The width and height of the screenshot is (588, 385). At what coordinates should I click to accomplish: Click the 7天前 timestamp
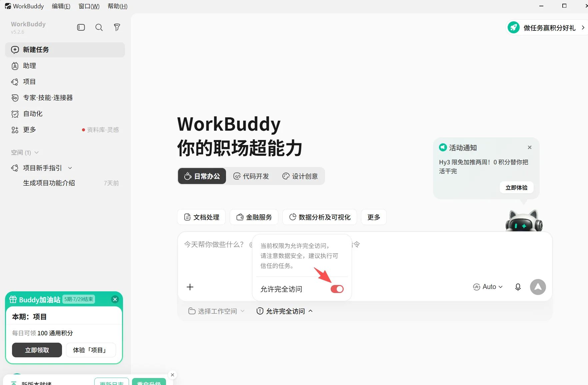coord(111,183)
